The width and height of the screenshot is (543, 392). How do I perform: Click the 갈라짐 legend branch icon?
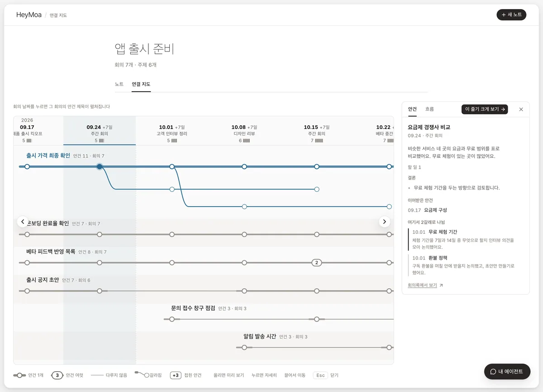pyautogui.click(x=142, y=374)
